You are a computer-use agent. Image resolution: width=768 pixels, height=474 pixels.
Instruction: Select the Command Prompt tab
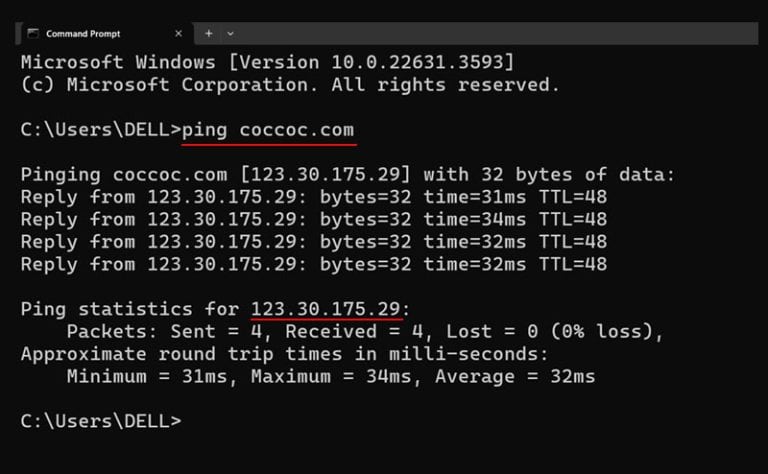pos(95,33)
